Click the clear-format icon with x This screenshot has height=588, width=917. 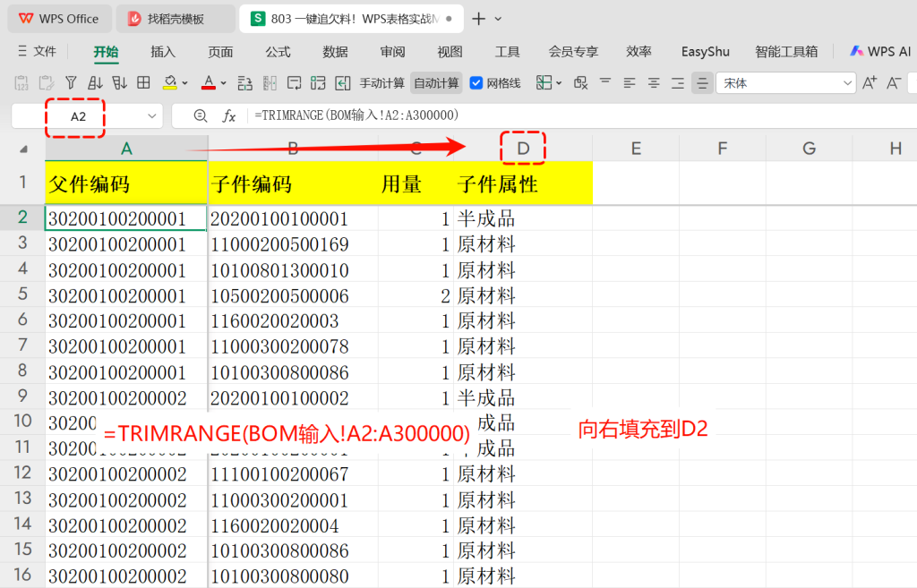tap(580, 83)
